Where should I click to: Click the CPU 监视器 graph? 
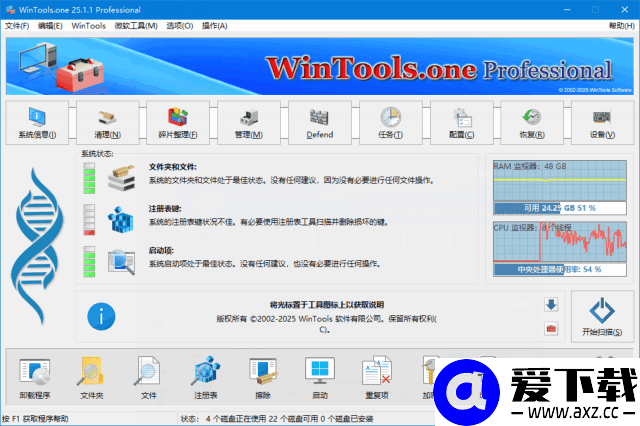560,242
